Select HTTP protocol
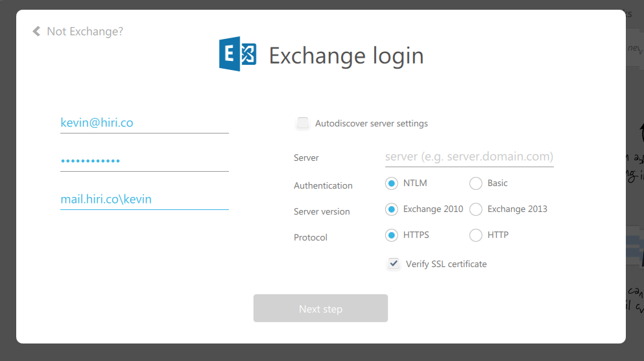Viewport: 644px width, 361px height. tap(475, 235)
